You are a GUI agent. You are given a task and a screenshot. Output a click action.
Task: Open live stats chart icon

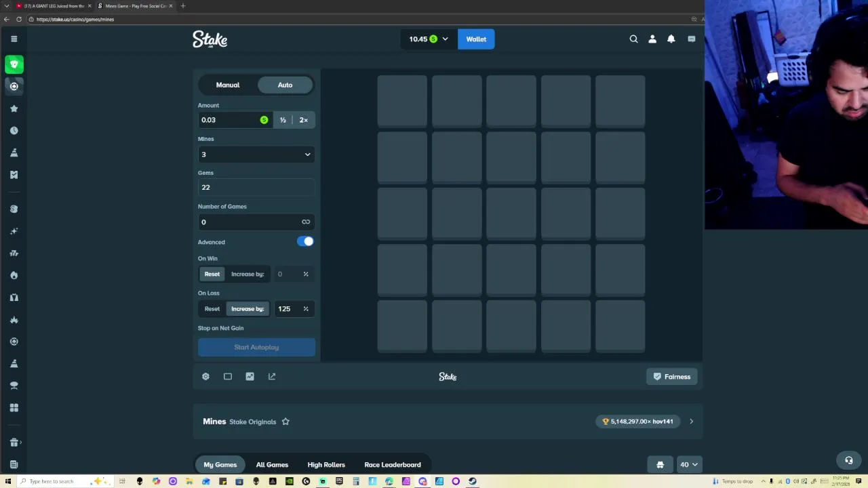[250, 377]
